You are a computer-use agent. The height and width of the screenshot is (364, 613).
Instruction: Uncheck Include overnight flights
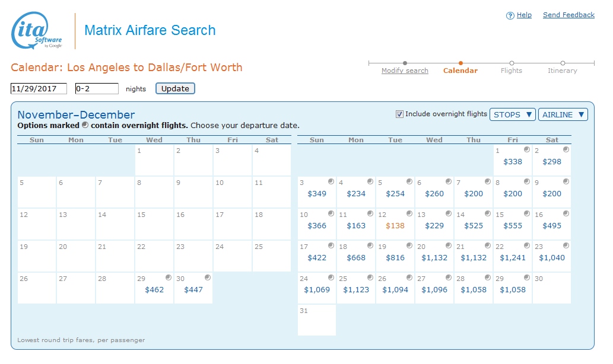click(399, 114)
